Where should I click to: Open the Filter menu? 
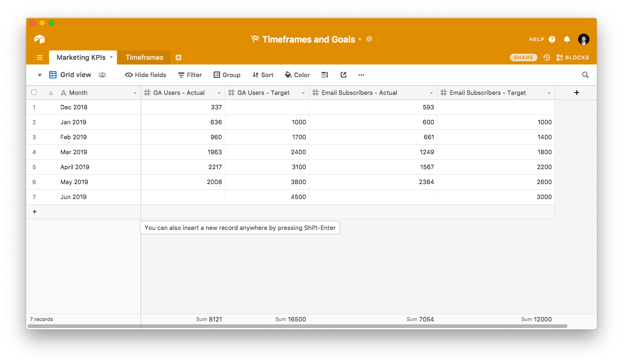[x=190, y=75]
